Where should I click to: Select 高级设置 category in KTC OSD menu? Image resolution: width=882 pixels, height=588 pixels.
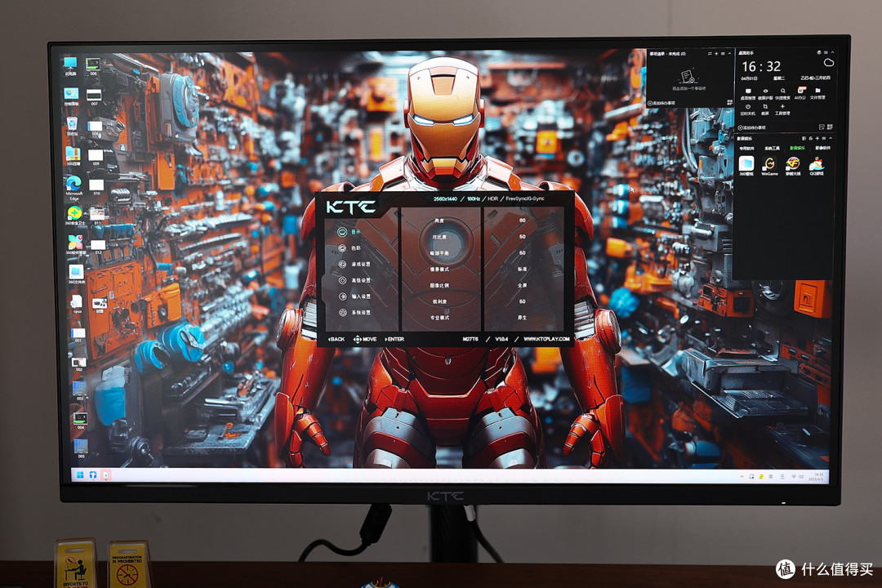[354, 280]
